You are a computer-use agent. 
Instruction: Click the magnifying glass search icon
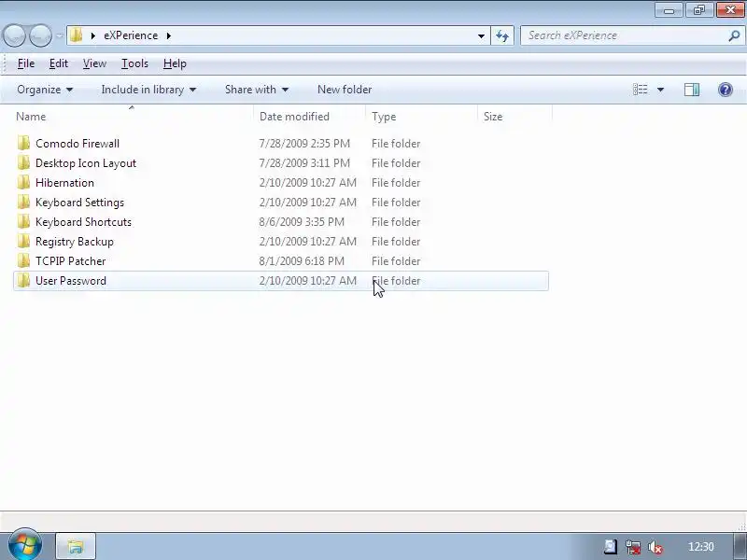(x=734, y=35)
